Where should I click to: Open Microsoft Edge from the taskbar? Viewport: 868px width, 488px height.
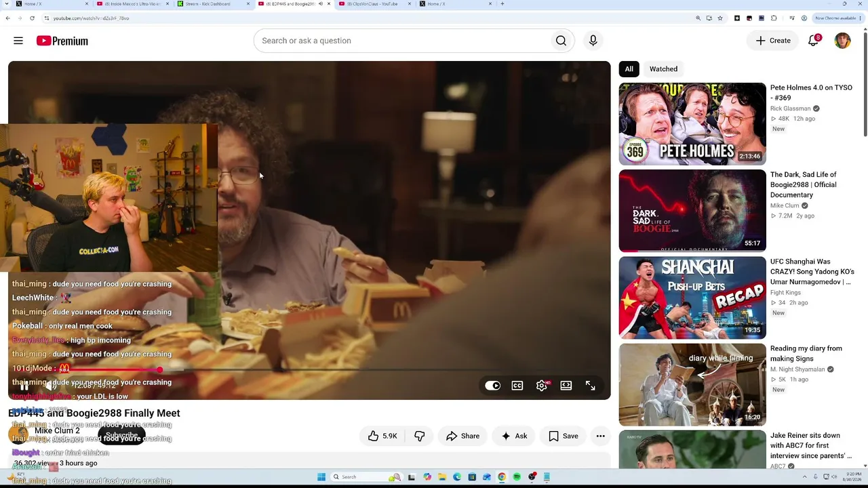[457, 477]
